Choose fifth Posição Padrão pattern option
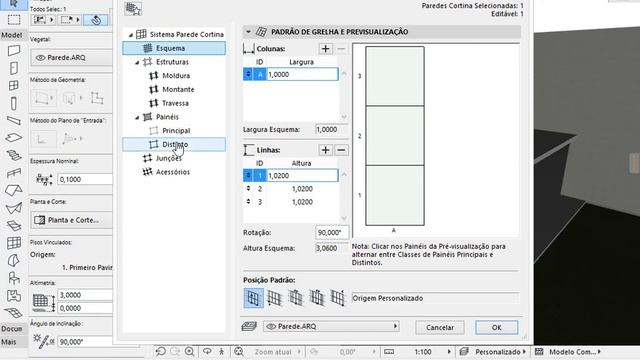Viewport: 640px width, 360px height. [x=338, y=298]
